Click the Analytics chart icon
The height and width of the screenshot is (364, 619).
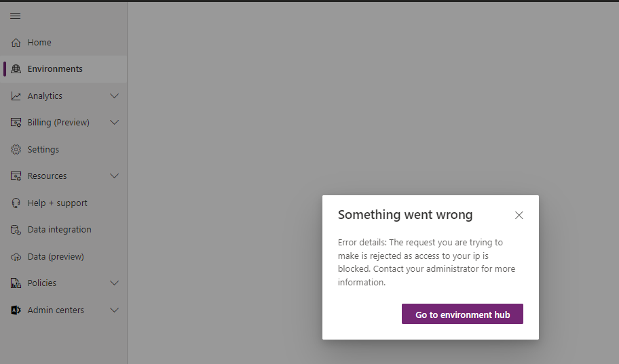pyautogui.click(x=16, y=96)
